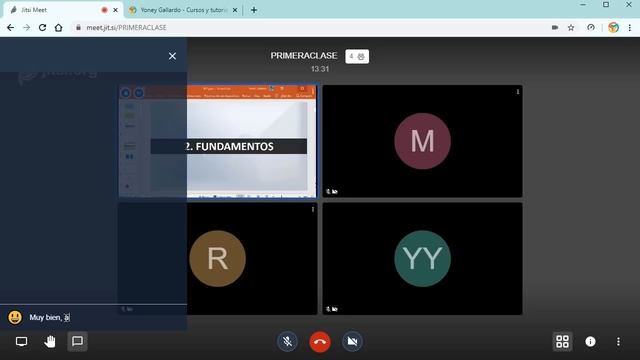The height and width of the screenshot is (360, 640).
Task: Open the emoji smiley picker in chat
Action: click(15, 317)
